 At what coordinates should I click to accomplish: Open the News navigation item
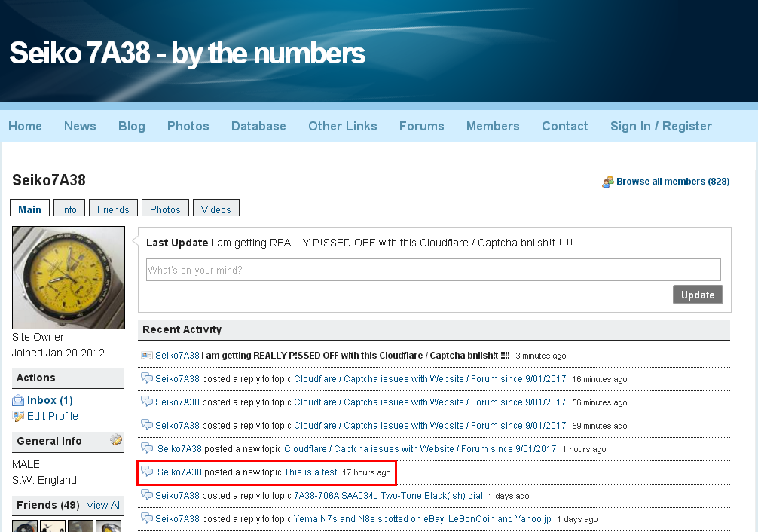pos(81,127)
